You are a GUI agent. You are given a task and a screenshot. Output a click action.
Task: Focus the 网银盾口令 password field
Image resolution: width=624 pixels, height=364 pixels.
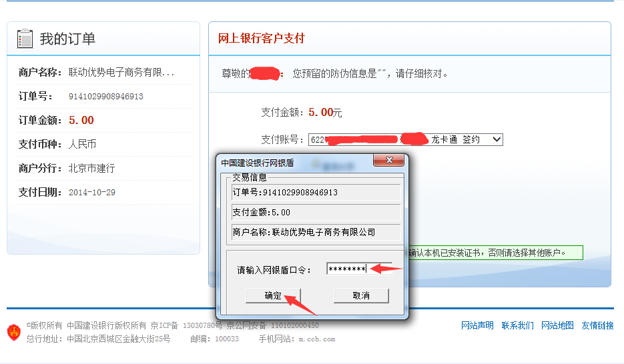pos(359,269)
